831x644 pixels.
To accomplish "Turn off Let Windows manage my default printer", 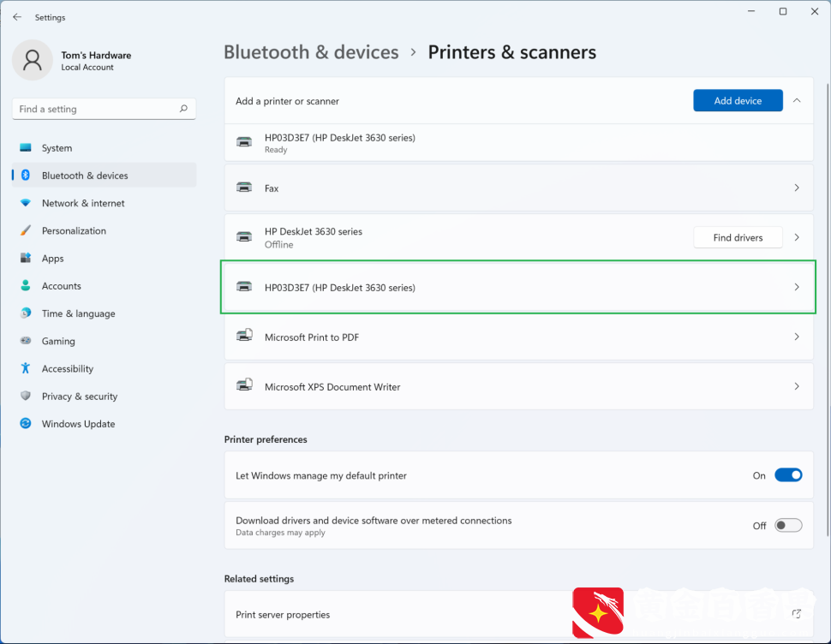I will (x=788, y=475).
